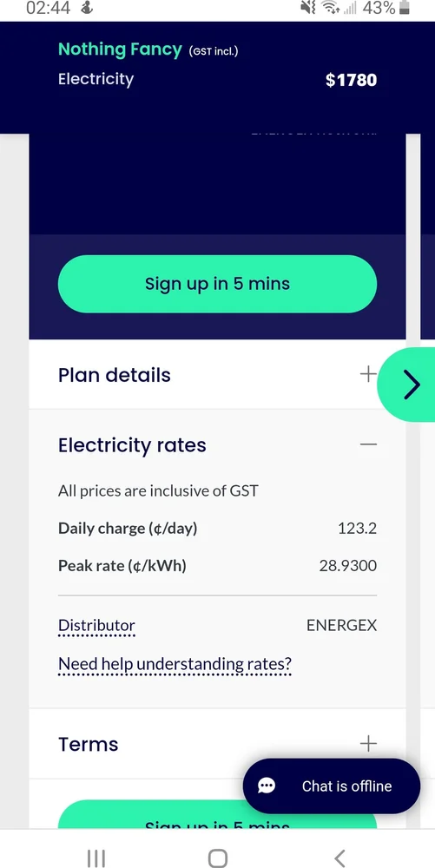Tap the green next-plan arrow chevron

click(411, 385)
